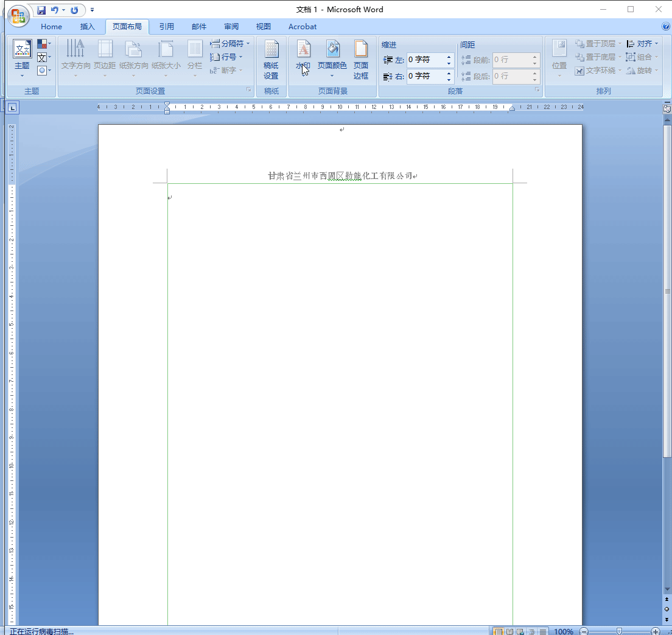The image size is (672, 635).
Task: Open the 位置 position menu
Action: point(559,58)
